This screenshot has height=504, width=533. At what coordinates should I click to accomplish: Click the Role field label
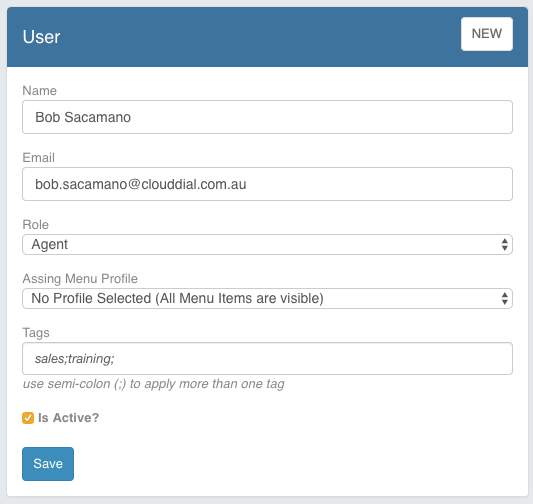click(36, 225)
